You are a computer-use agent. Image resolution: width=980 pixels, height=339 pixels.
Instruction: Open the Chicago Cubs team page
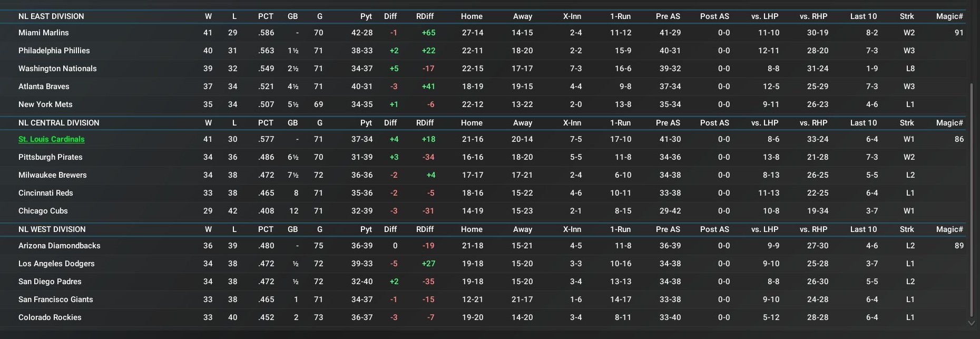(43, 211)
